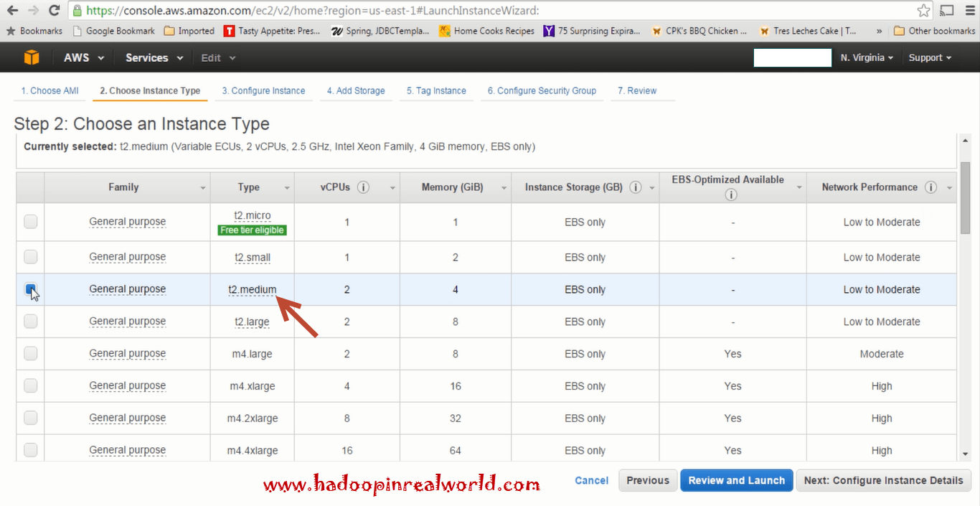The image size is (980, 506).
Task: Open the Instance Storage (GB) info icon
Action: click(635, 187)
